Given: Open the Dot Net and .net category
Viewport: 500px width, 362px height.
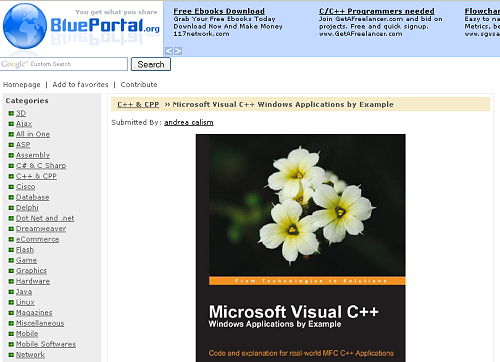Looking at the screenshot, I should tap(45, 218).
